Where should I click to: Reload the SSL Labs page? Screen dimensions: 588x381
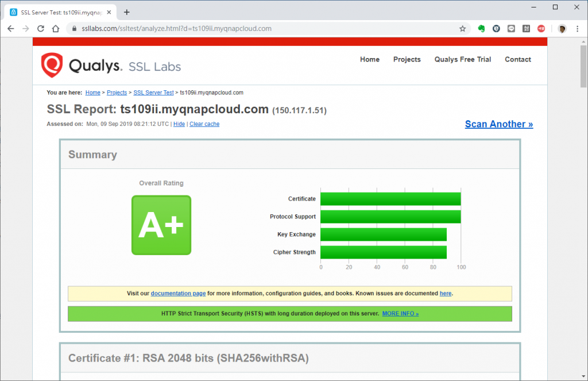pyautogui.click(x=41, y=29)
